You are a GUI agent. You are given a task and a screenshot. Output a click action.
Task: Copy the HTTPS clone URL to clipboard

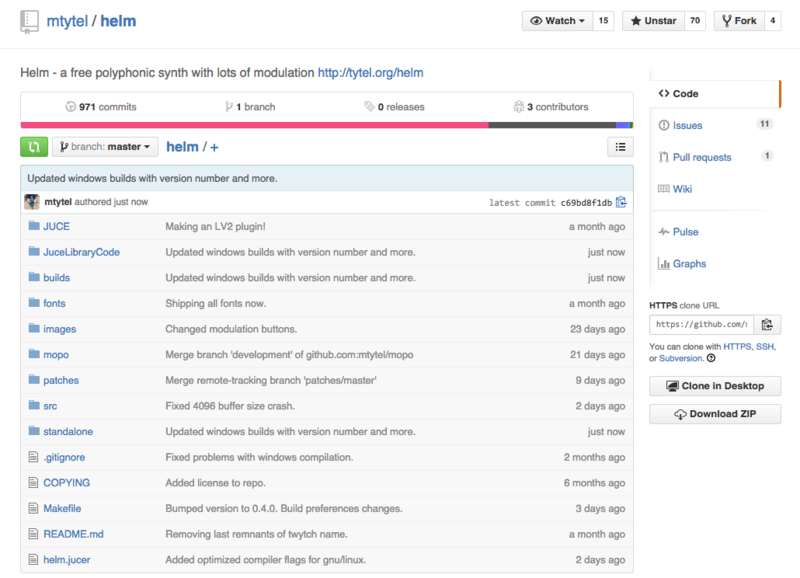pyautogui.click(x=767, y=324)
